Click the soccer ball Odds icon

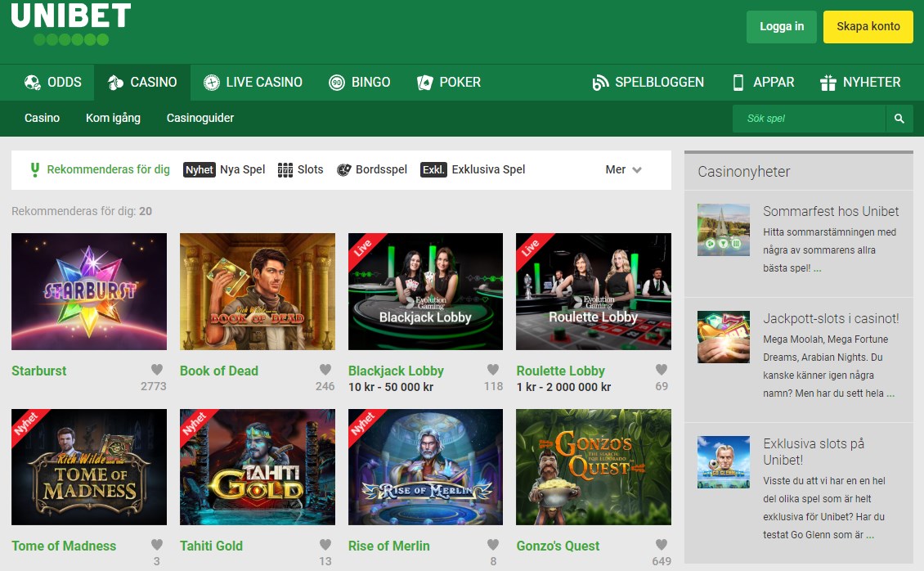(33, 83)
